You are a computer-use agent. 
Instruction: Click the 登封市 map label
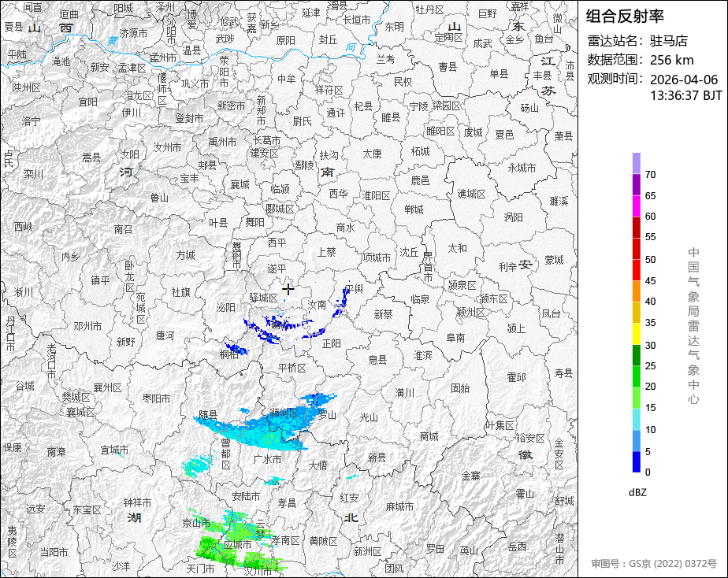(189, 118)
